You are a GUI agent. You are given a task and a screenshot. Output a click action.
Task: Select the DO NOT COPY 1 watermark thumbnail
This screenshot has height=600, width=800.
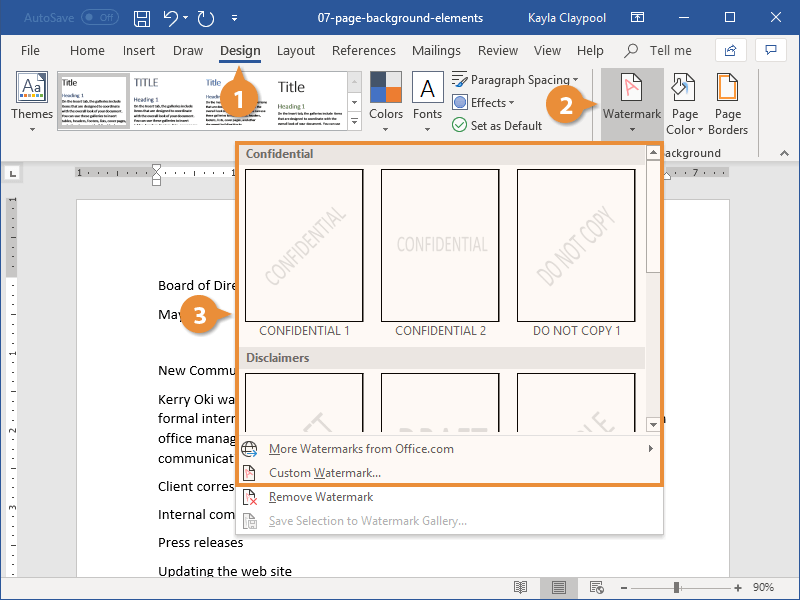pos(576,245)
